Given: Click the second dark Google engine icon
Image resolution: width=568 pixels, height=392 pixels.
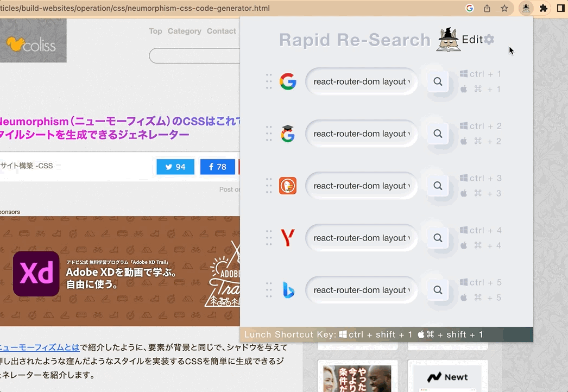Looking at the screenshot, I should 288,133.
